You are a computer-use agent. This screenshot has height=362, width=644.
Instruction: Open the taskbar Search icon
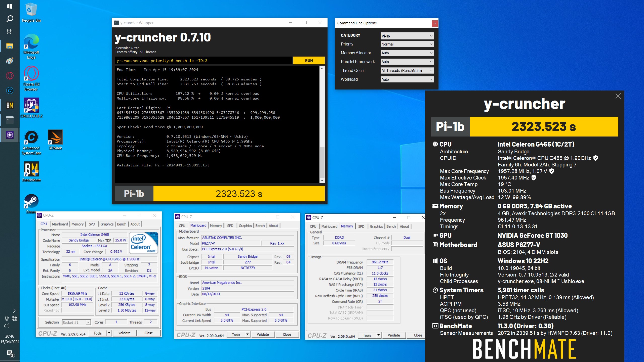[10, 19]
